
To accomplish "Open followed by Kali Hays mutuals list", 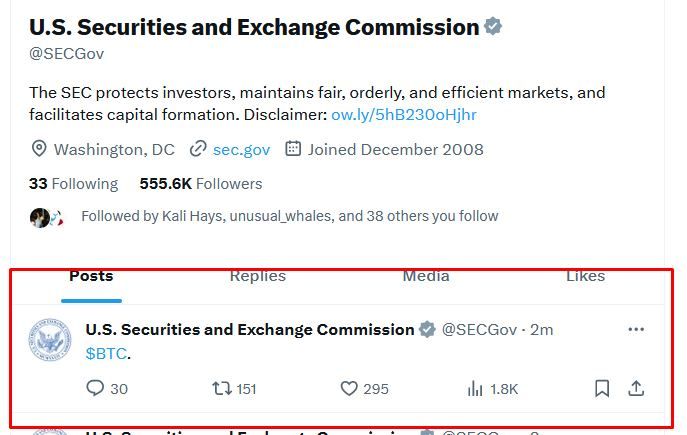I will (x=289, y=216).
